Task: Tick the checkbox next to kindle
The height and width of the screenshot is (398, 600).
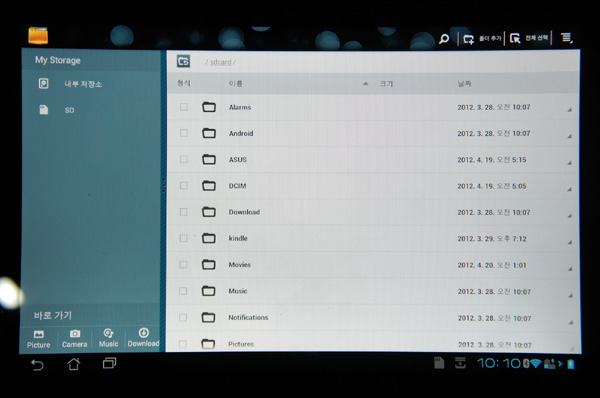Action: coord(184,238)
